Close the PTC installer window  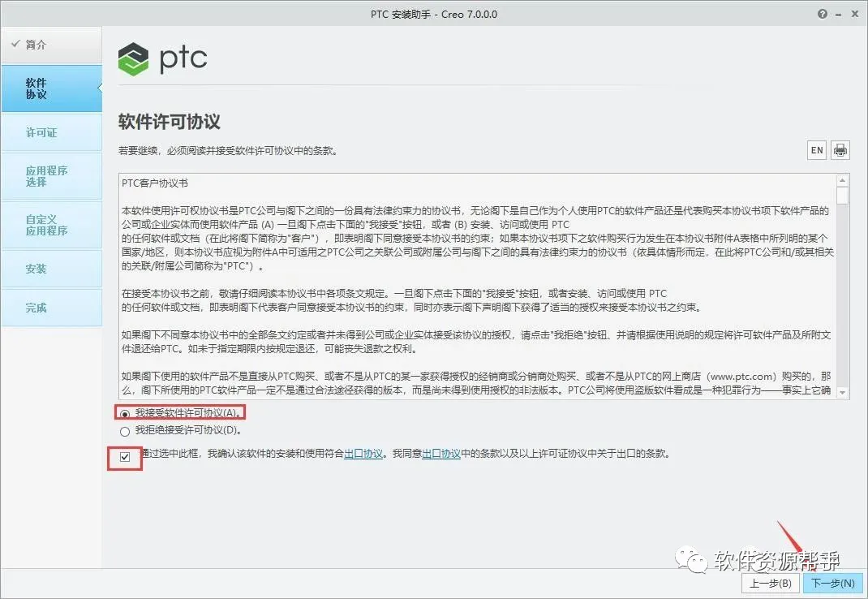click(x=854, y=14)
